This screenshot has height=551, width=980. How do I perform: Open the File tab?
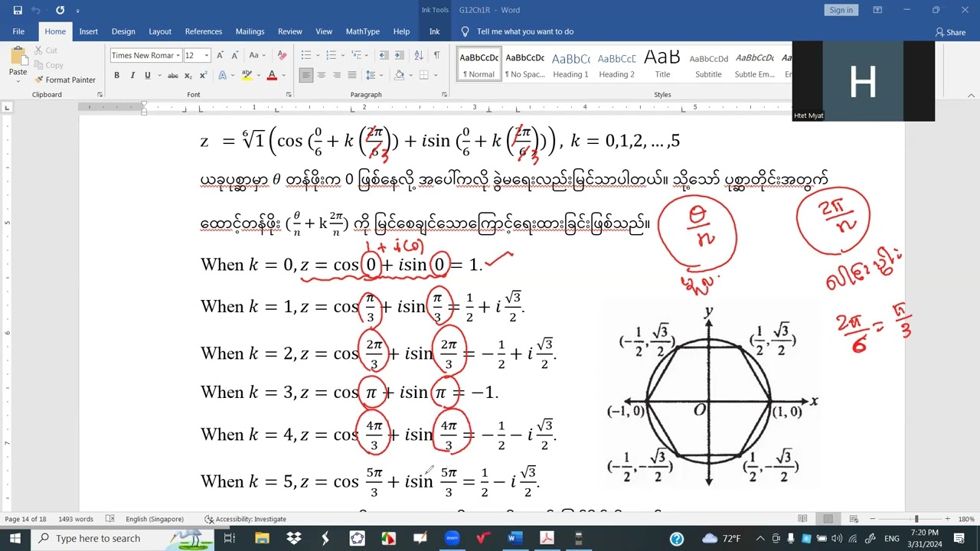click(x=18, y=31)
